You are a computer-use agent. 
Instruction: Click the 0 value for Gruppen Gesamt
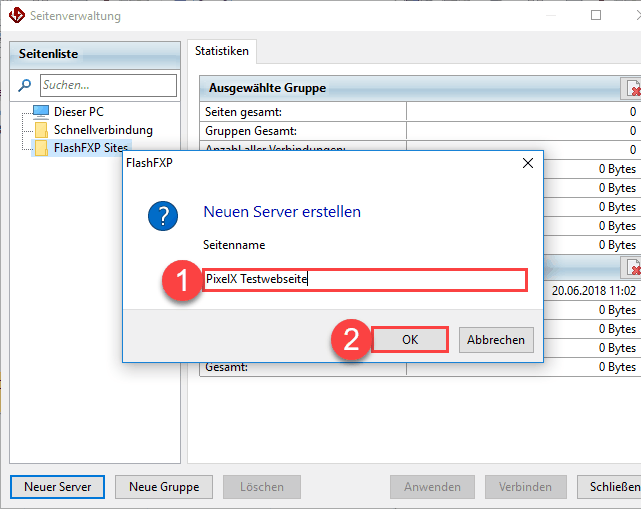pos(633,131)
